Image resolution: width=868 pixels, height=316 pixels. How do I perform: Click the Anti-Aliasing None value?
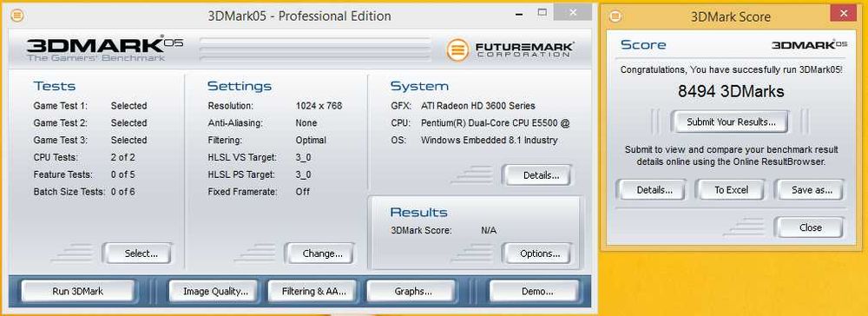(x=306, y=123)
